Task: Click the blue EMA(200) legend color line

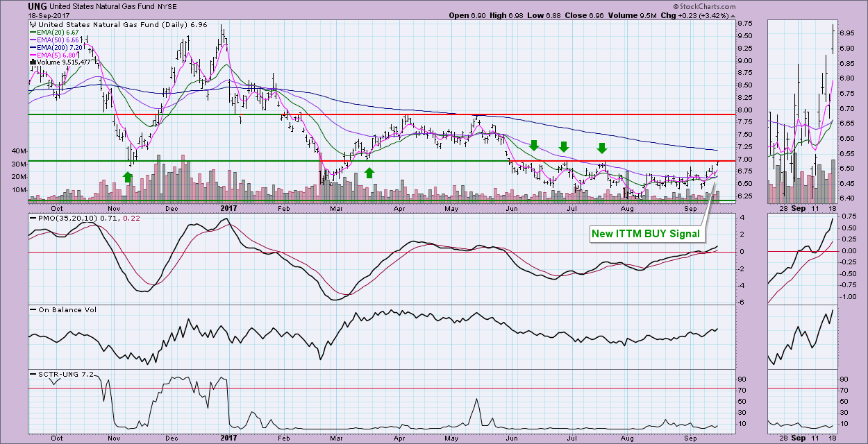Action: pos(33,47)
